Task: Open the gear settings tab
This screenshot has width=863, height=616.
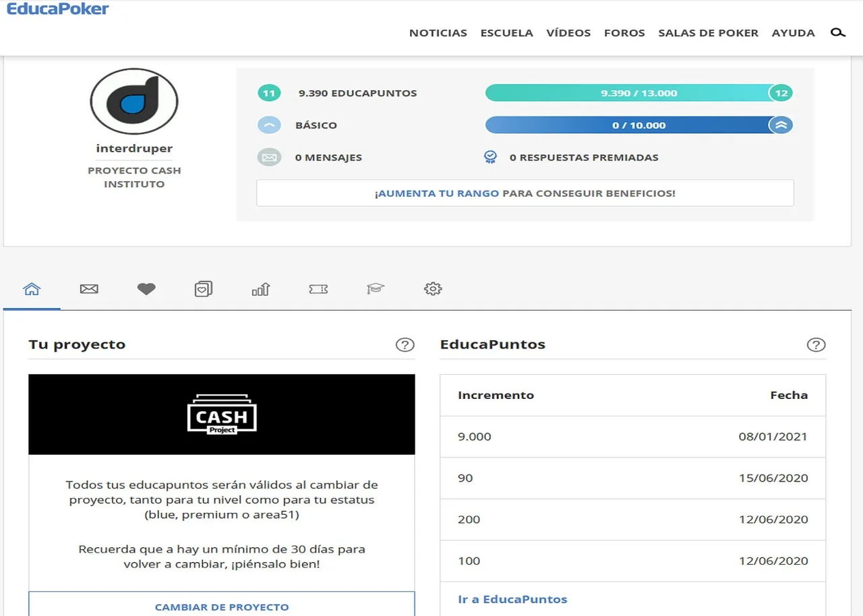Action: click(x=433, y=289)
